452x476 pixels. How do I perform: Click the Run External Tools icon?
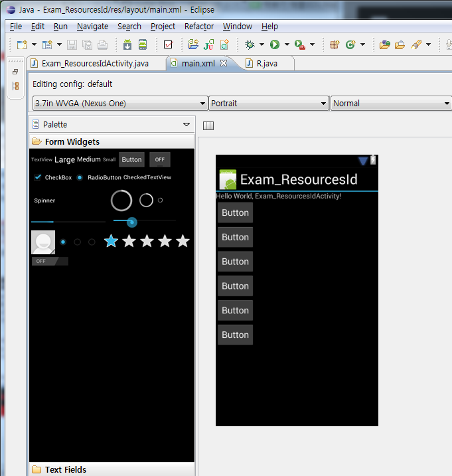[x=300, y=45]
